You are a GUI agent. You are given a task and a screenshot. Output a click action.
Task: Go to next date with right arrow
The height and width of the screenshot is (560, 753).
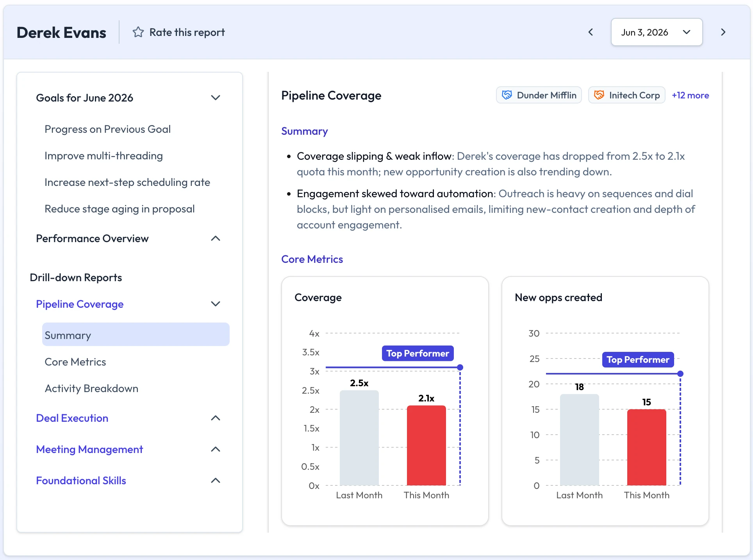[723, 32]
